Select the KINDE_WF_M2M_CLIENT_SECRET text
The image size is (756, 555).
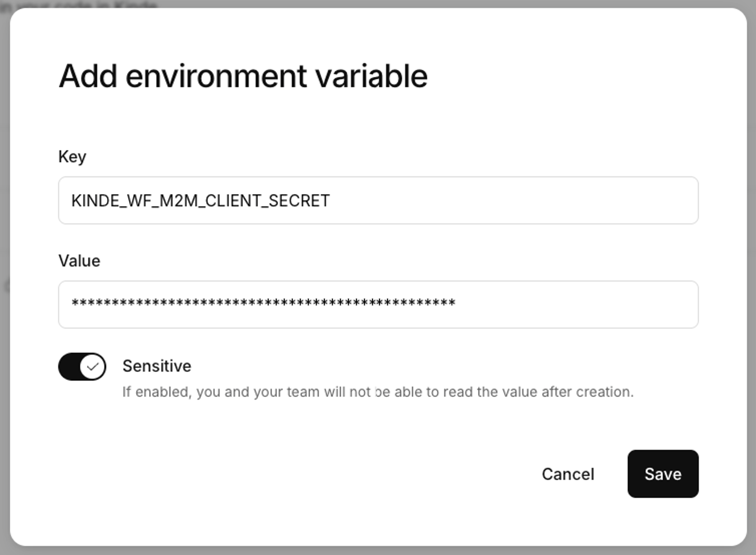(201, 200)
